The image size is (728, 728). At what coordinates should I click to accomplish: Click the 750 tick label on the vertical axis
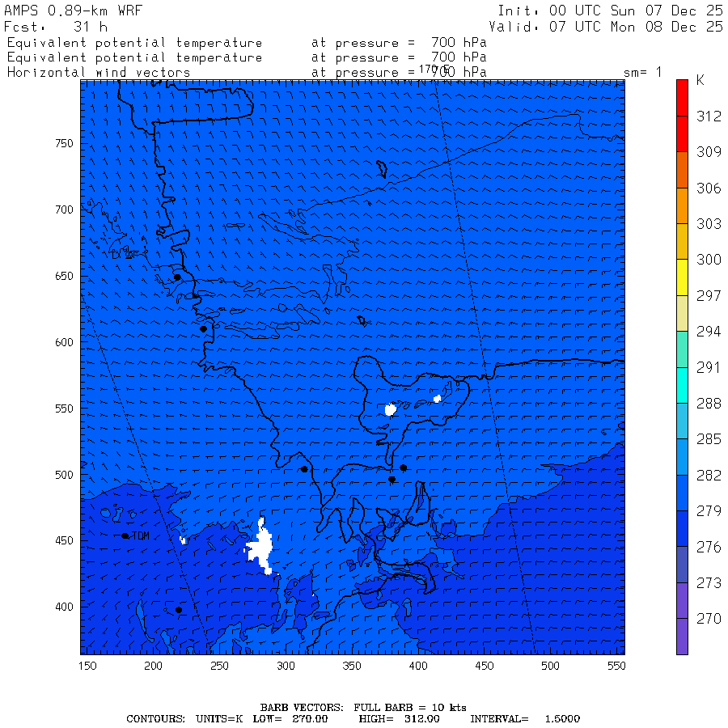tap(64, 143)
